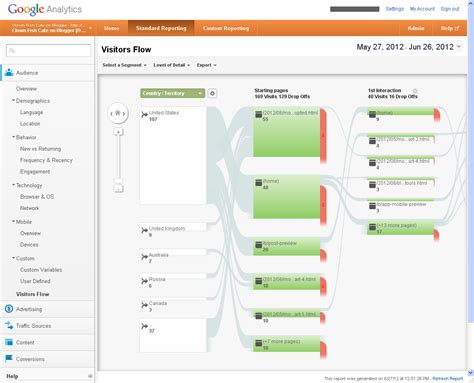Click the Google Analytics logo
This screenshot has width=474, height=383.
tap(45, 9)
